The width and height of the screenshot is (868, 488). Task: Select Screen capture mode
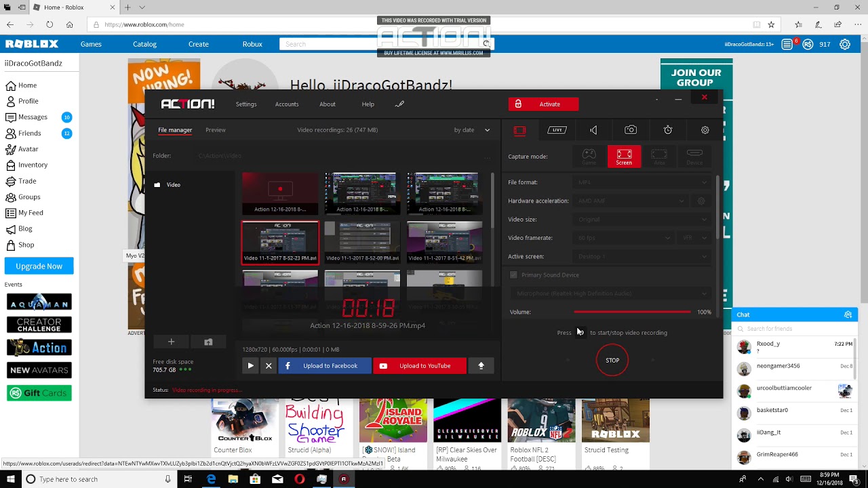(x=624, y=157)
